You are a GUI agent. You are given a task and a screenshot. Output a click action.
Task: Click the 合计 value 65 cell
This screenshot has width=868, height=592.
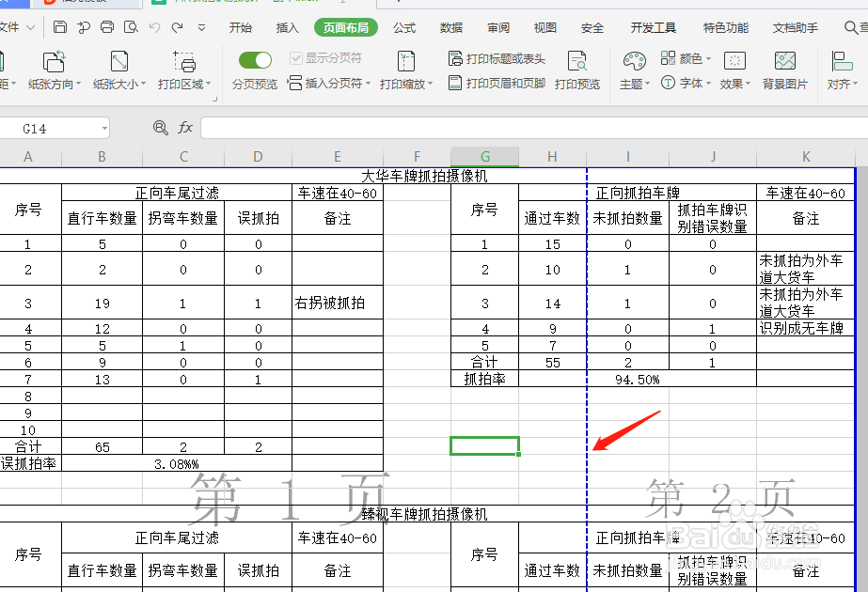coord(102,447)
